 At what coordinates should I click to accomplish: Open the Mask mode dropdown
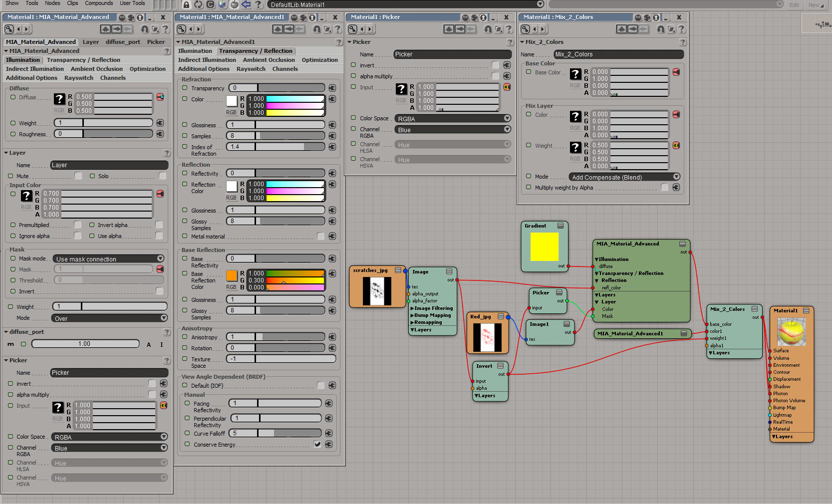coord(109,259)
